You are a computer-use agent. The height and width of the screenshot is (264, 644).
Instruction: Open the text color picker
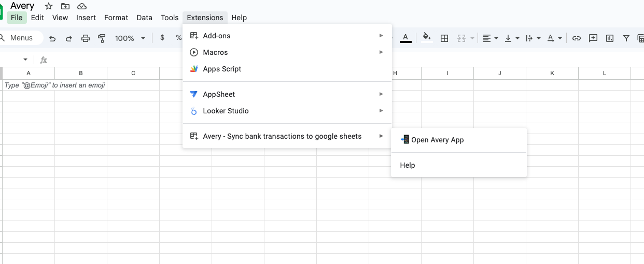(x=405, y=38)
